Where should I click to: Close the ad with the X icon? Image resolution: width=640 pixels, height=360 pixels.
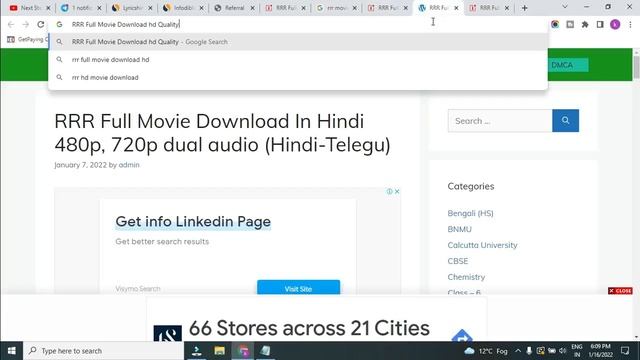click(397, 191)
